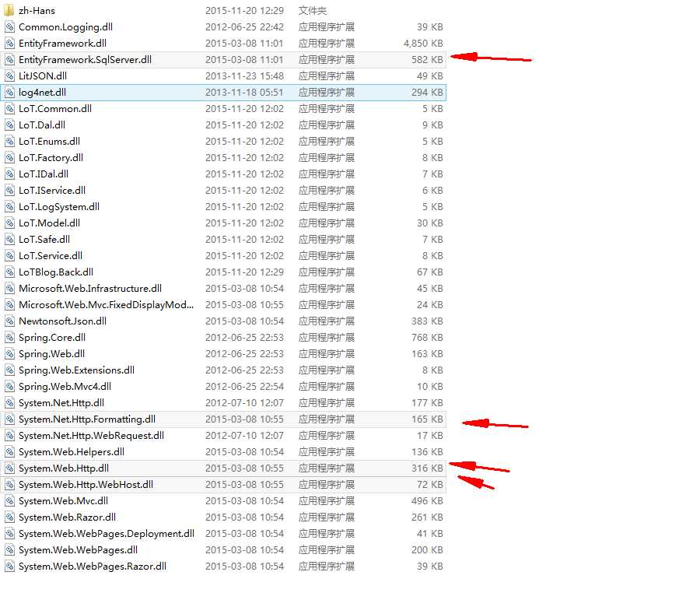
Task: Click the Microsoft.Web.Infrastructure.dll file icon
Action: [x=9, y=289]
